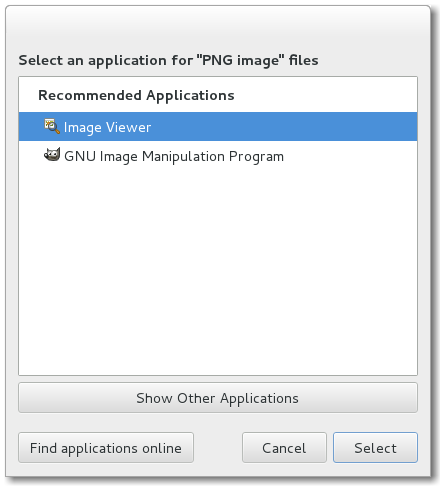440x486 pixels.
Task: Click blank right side of GIMP row
Action: (x=350, y=156)
